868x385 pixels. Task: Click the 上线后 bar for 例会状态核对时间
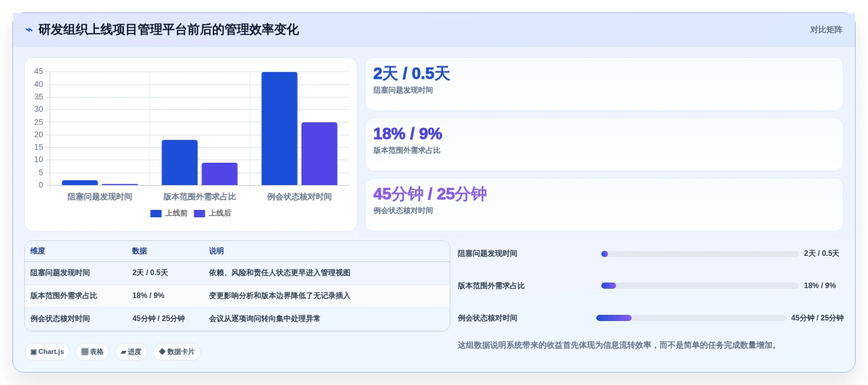coord(320,153)
